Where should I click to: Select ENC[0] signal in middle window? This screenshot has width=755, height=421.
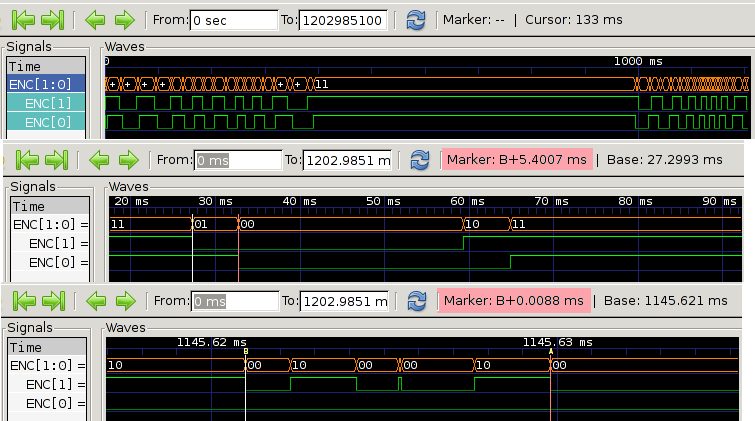[50, 263]
